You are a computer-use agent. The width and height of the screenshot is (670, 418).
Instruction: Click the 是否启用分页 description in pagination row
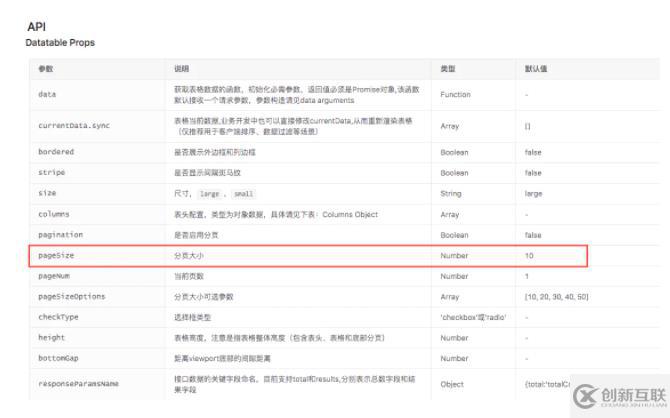coord(196,235)
